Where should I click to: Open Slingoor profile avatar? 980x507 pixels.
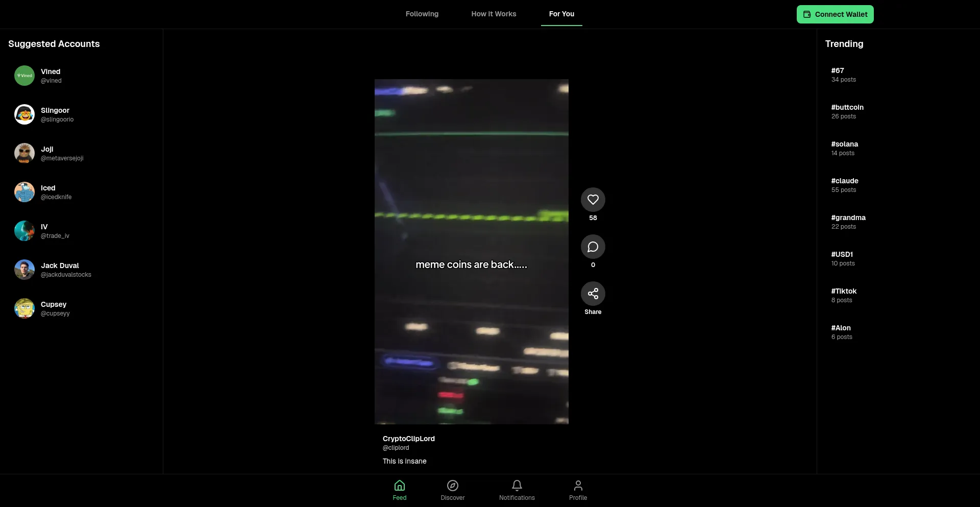tap(24, 114)
